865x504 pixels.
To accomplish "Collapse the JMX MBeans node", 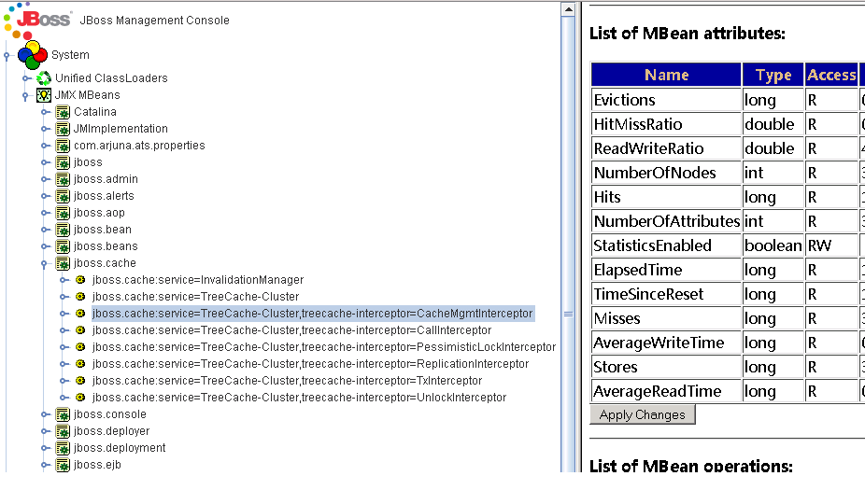I will [x=25, y=96].
